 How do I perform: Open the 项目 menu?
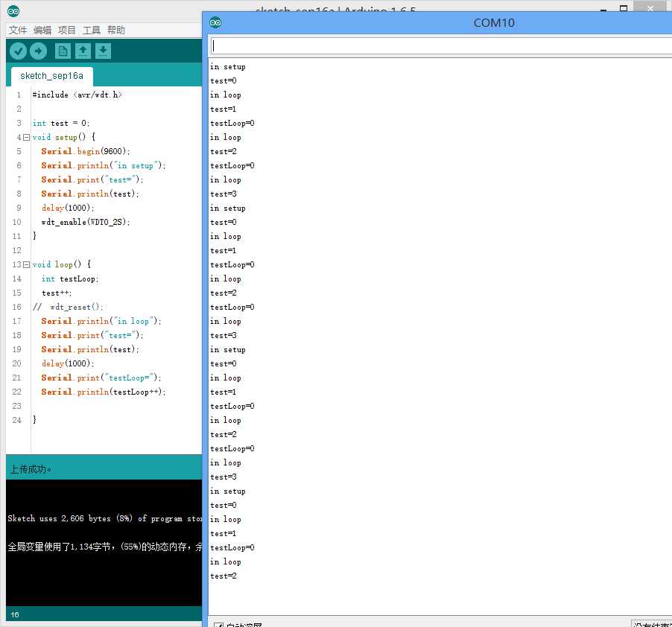click(66, 30)
